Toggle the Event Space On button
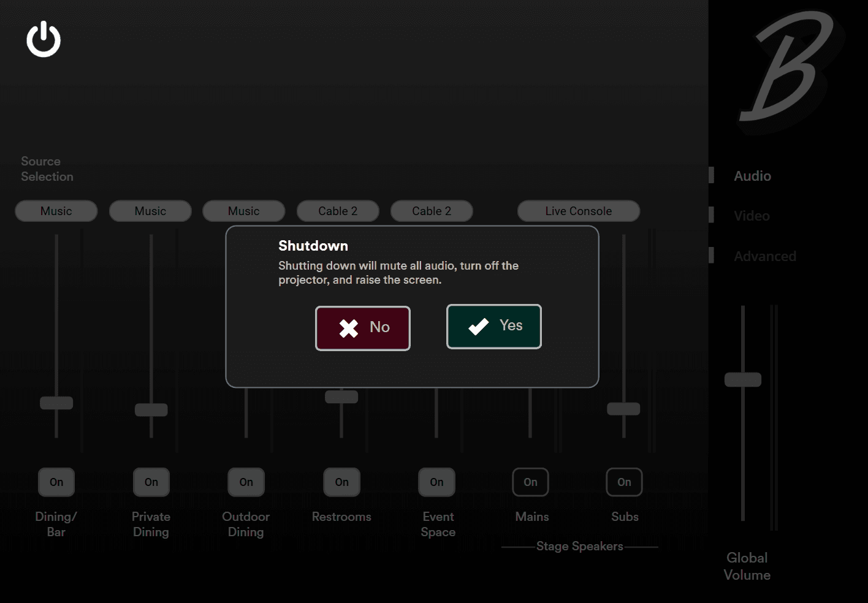 pyautogui.click(x=437, y=482)
